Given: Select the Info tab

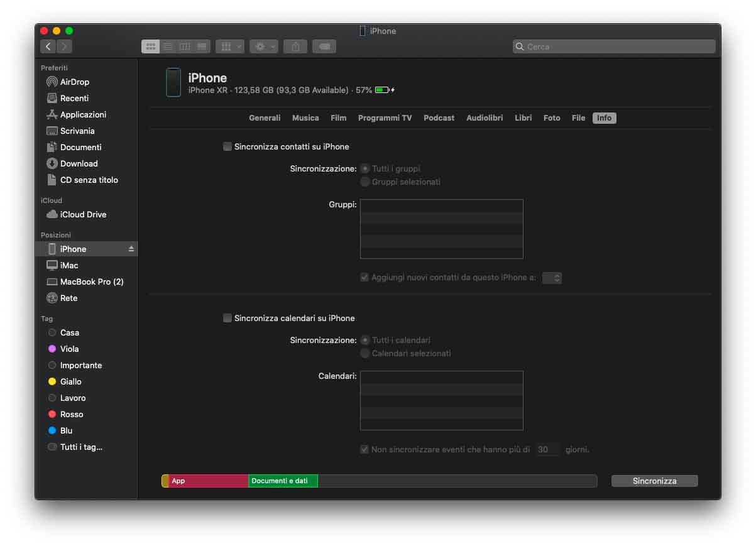Looking at the screenshot, I should 604,118.
